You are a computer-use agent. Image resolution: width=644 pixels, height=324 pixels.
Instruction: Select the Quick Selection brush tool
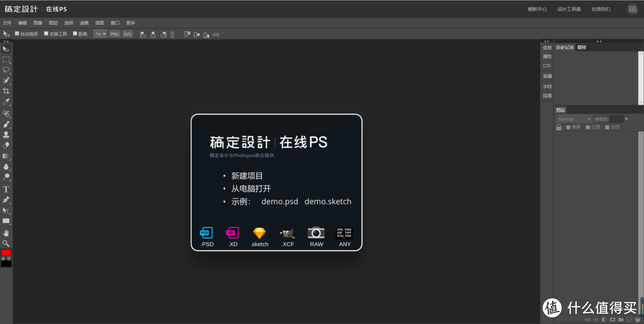tap(6, 81)
